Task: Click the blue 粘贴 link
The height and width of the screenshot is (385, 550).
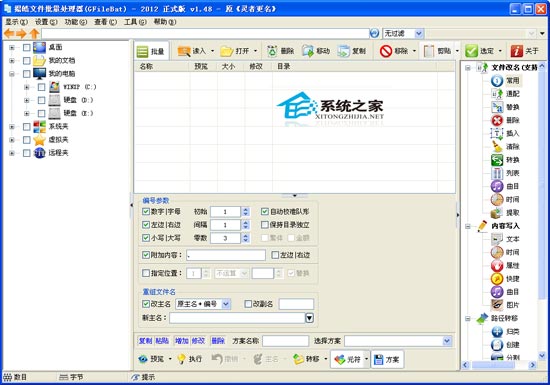Action: click(x=162, y=341)
